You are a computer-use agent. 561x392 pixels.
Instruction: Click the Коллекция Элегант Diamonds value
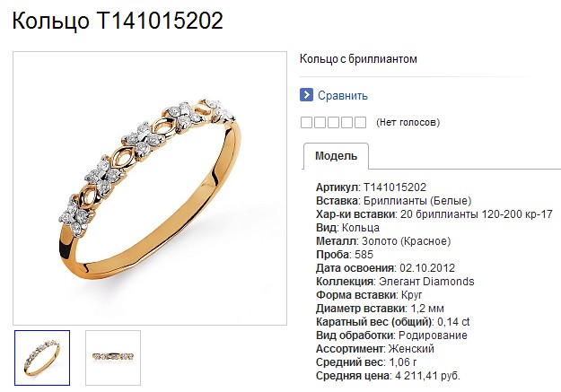426,282
